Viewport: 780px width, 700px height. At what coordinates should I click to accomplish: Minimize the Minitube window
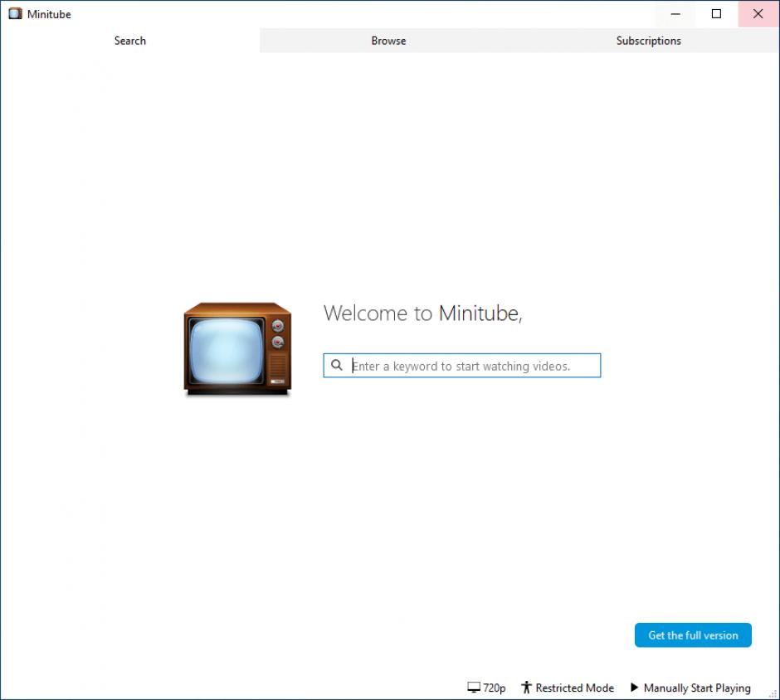[x=675, y=14]
